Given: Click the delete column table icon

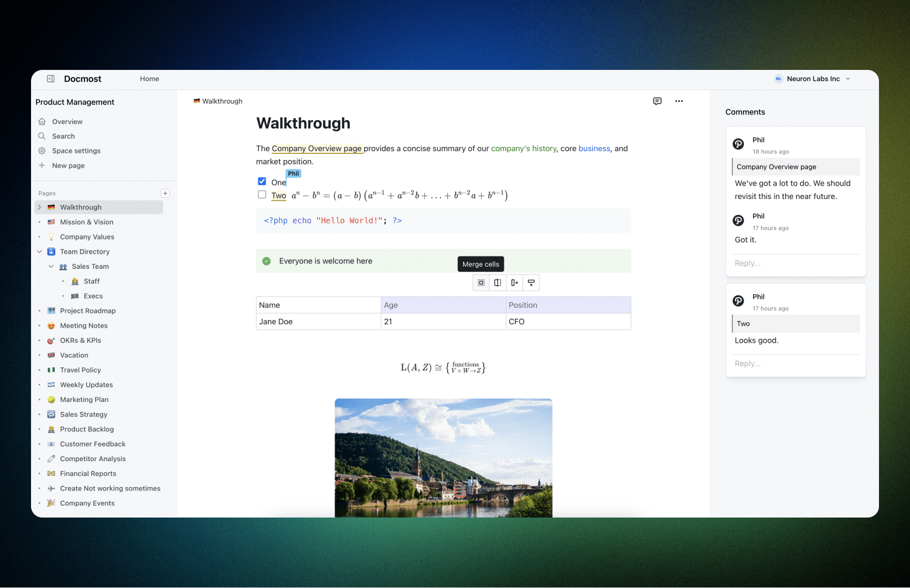Looking at the screenshot, I should pyautogui.click(x=515, y=282).
